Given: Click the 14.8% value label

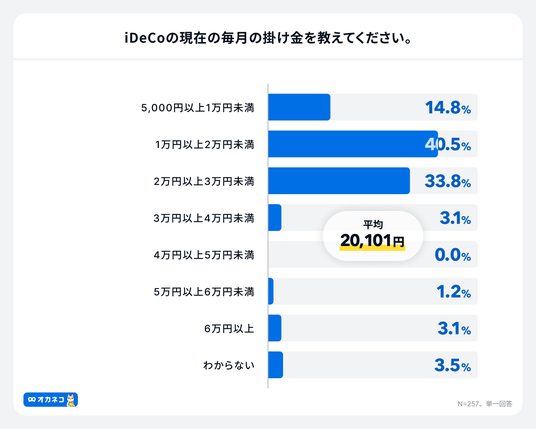Looking at the screenshot, I should pyautogui.click(x=448, y=107).
